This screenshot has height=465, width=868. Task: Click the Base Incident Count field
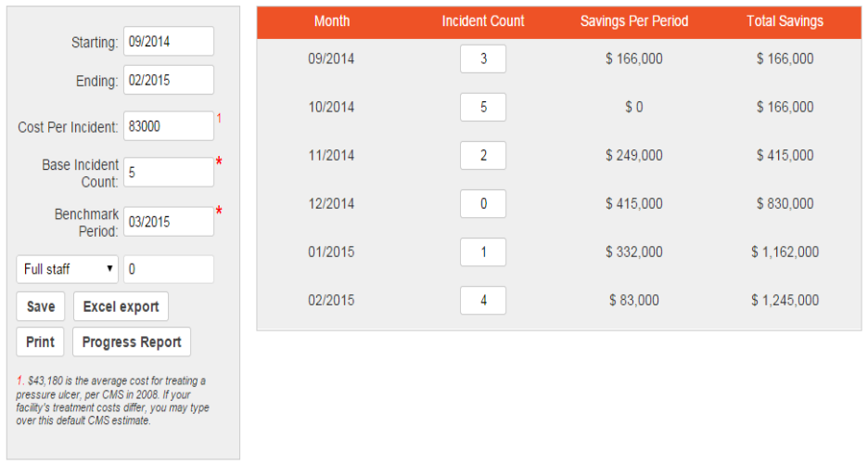(x=169, y=173)
